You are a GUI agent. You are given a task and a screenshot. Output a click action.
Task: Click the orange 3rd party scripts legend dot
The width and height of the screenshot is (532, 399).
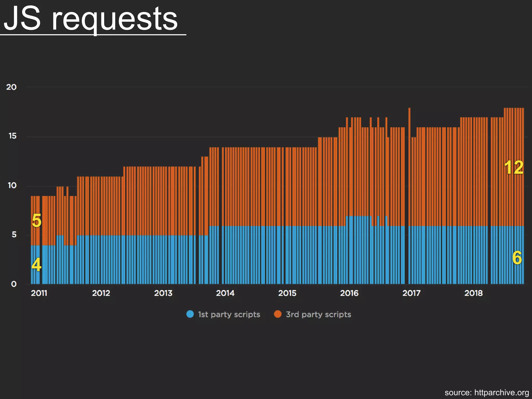point(278,314)
